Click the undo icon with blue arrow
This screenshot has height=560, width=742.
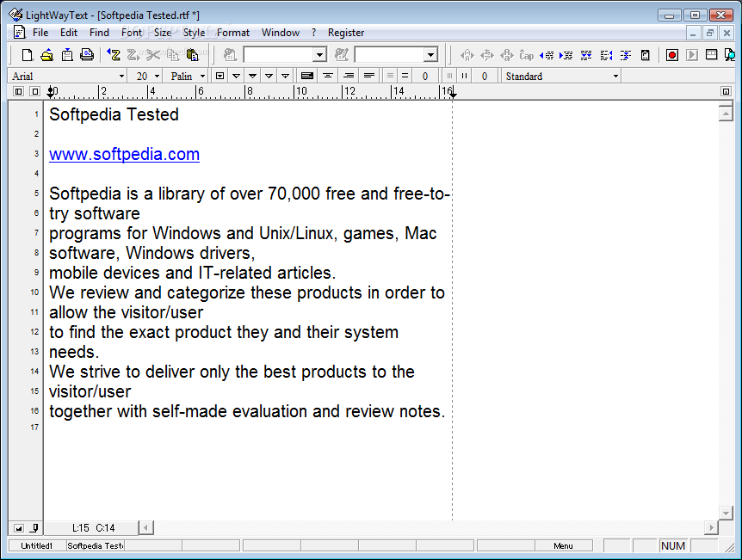[113, 55]
